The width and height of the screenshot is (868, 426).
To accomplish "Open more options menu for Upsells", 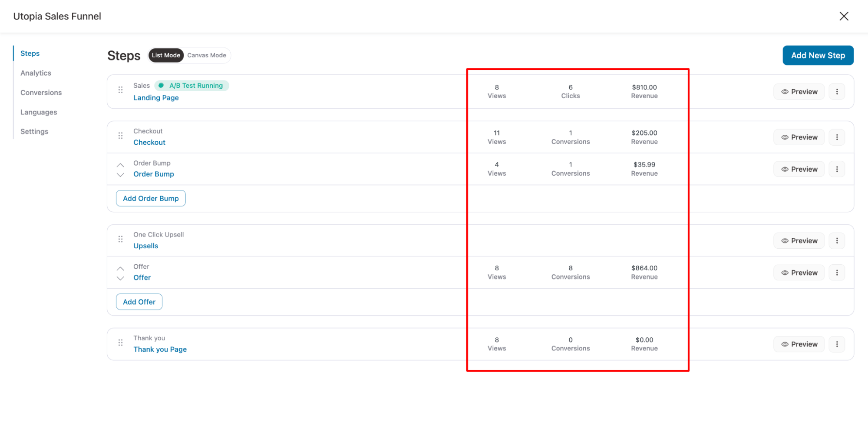I will click(837, 241).
